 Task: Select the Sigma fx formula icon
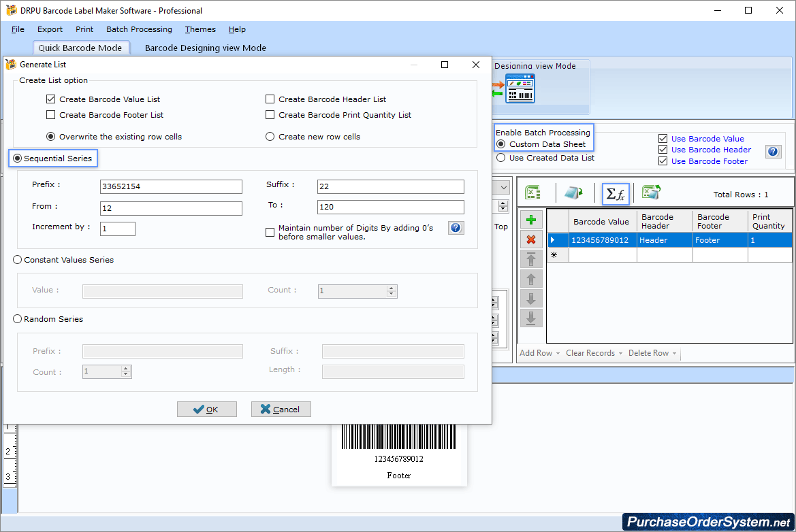click(615, 193)
